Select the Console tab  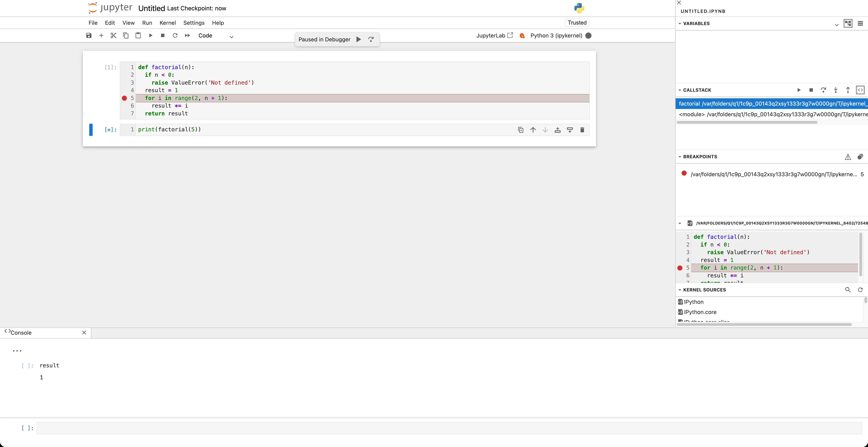pos(21,333)
